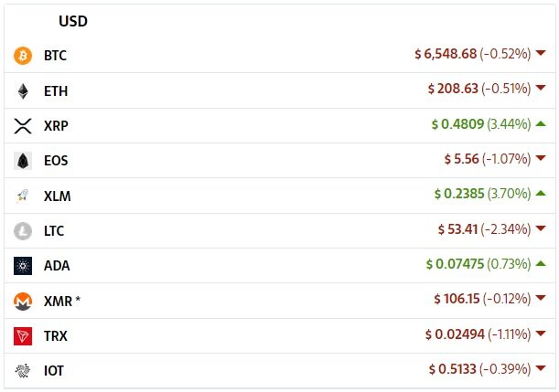Click the XMR * ticker label

62,302
